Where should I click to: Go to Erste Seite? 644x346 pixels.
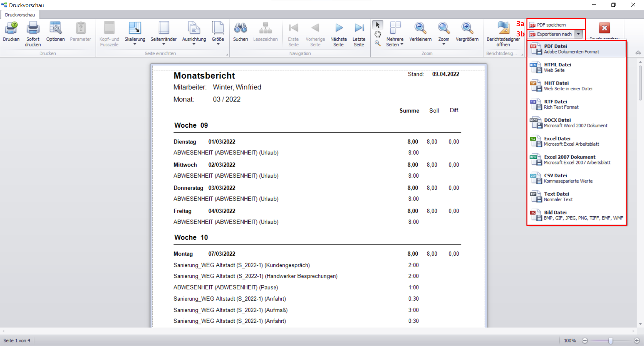pyautogui.click(x=293, y=34)
